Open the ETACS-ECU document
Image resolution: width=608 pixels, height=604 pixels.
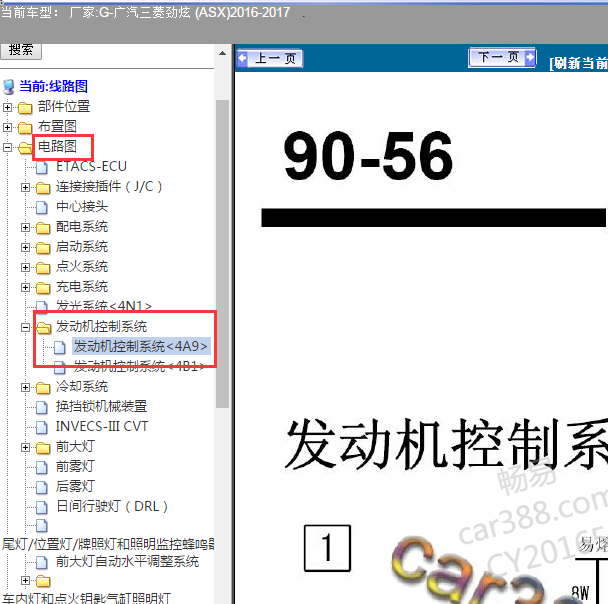(92, 166)
